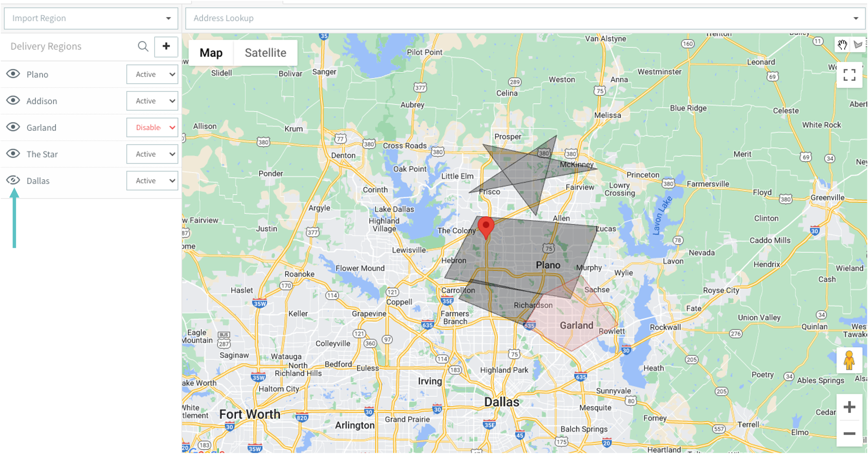Switch to Map view tab
Viewport: 868px width, 454px height.
pyautogui.click(x=211, y=53)
